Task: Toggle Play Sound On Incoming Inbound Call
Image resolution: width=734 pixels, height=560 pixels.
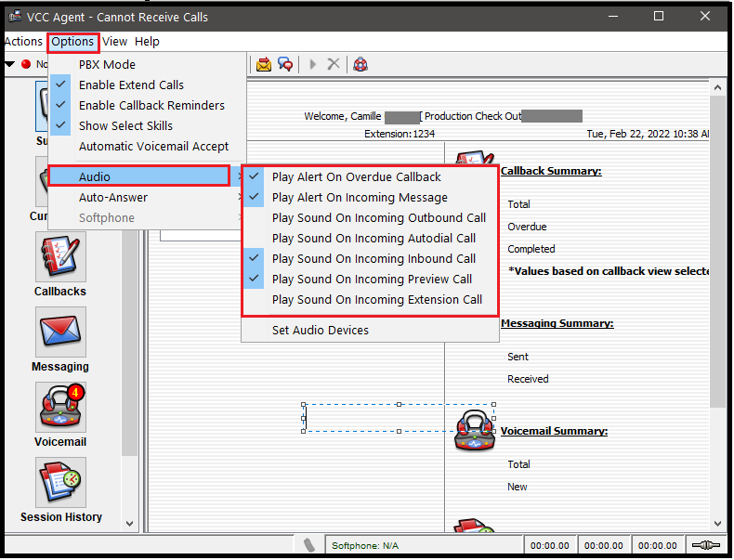Action: click(370, 259)
